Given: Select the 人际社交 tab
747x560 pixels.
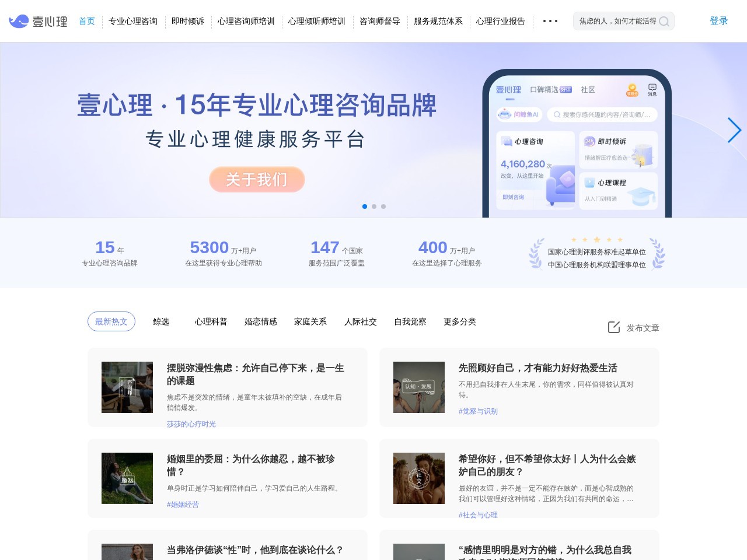Looking at the screenshot, I should tap(361, 321).
